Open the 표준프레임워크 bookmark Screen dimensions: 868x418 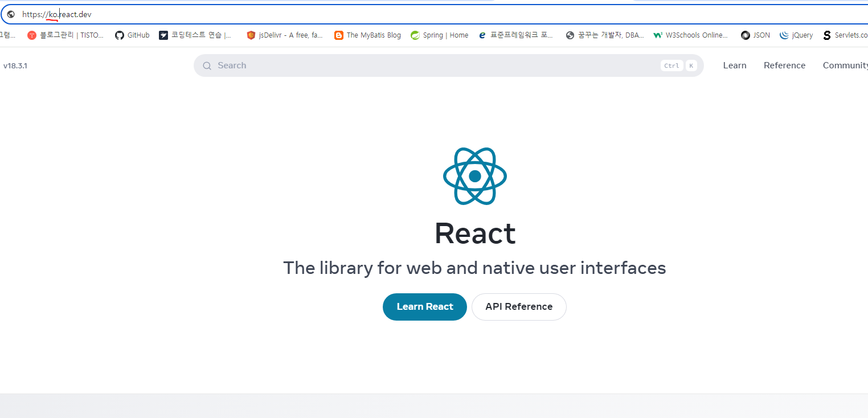tap(515, 35)
